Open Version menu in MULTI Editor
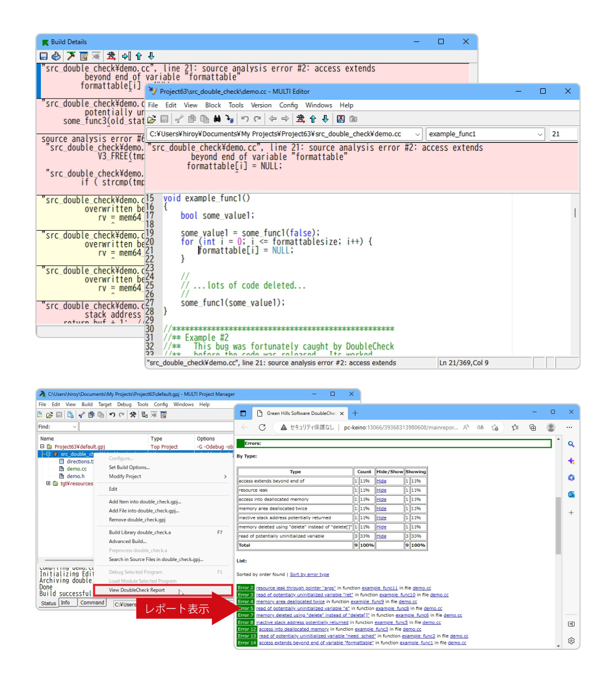Screen dimensions: 616x687 [261, 105]
